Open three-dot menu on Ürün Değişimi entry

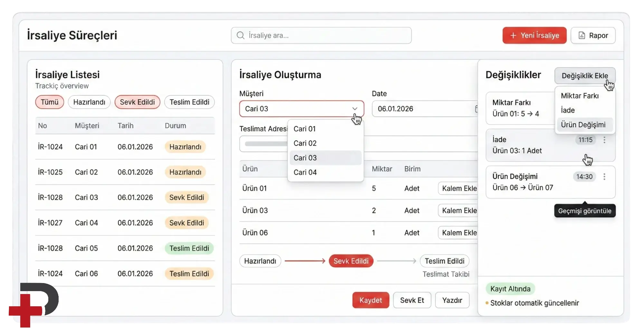click(x=604, y=177)
